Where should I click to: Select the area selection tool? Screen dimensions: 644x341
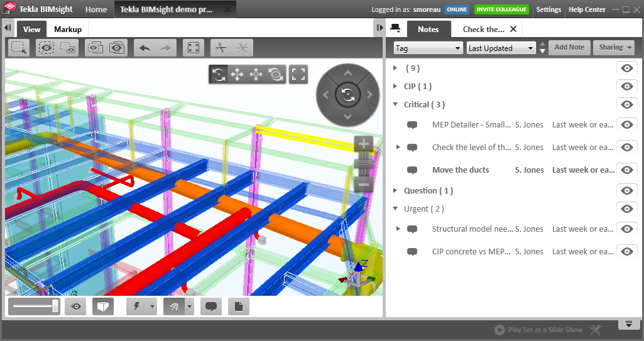pos(18,48)
